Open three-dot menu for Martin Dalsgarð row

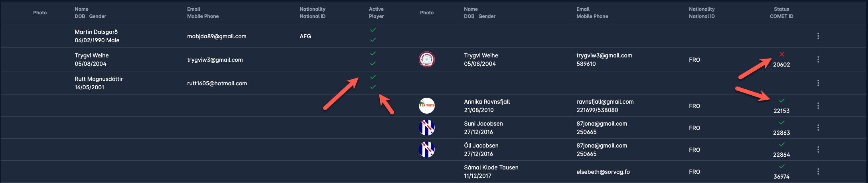pos(818,36)
